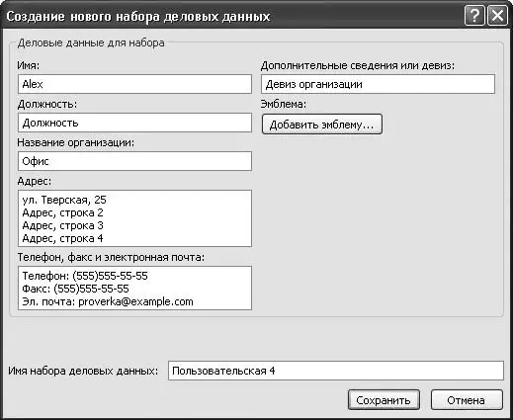Screen dimensions: 513x420
Task: Click the Имя набора деловых данных label
Action: (83, 372)
